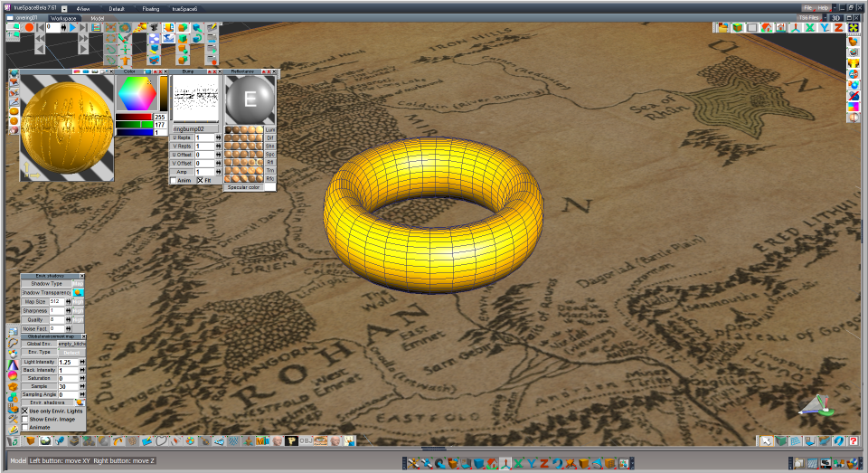
Task: Open the Shadow Type Map dropdown
Action: [x=79, y=284]
